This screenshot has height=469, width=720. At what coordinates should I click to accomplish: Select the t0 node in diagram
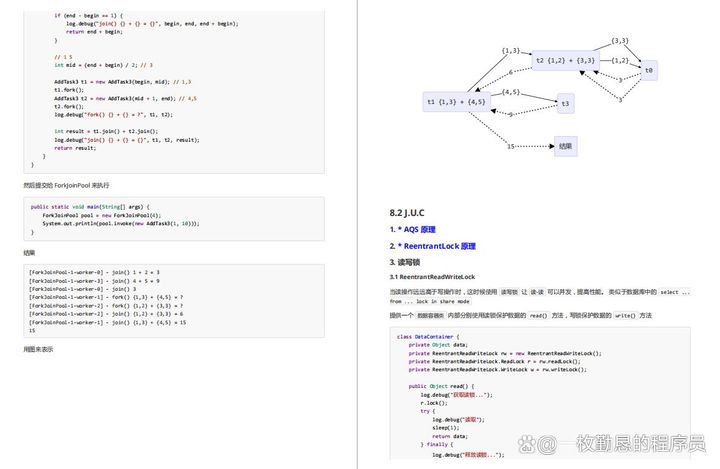[x=649, y=70]
